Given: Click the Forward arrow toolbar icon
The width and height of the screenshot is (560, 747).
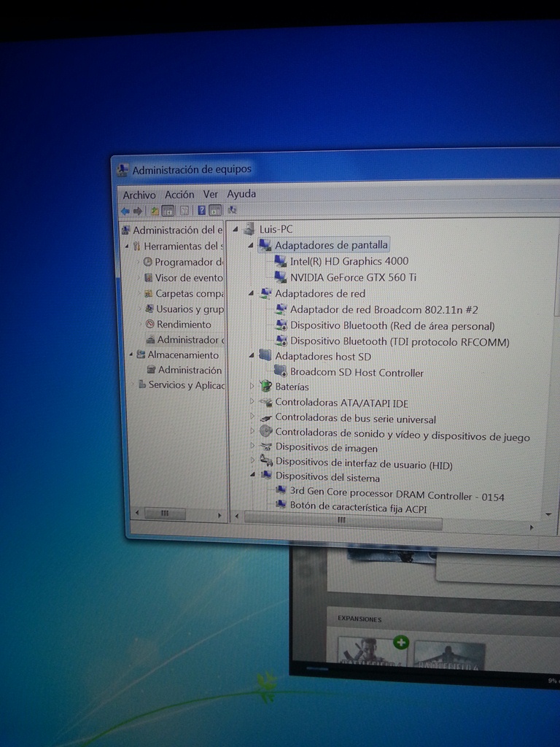Looking at the screenshot, I should click(x=138, y=211).
